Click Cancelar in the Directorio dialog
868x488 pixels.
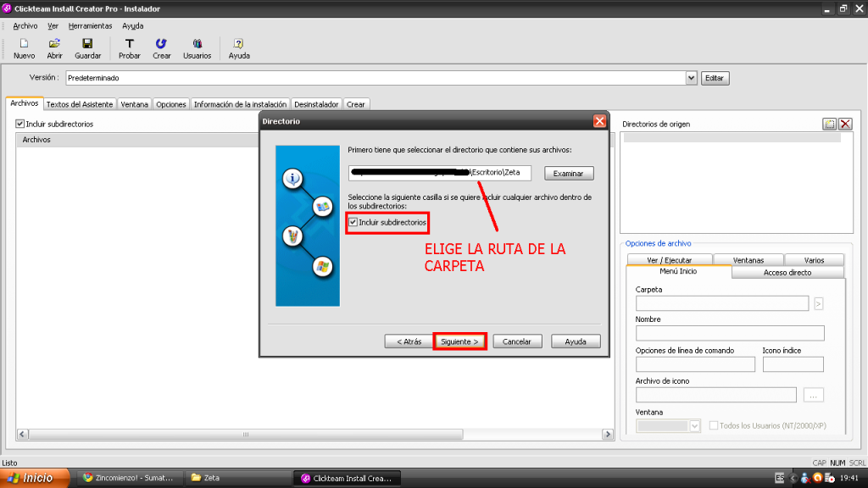pyautogui.click(x=516, y=341)
